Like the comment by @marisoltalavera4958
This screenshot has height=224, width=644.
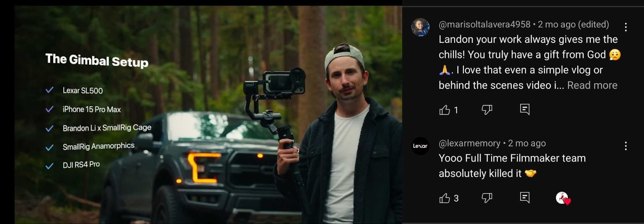tap(444, 110)
